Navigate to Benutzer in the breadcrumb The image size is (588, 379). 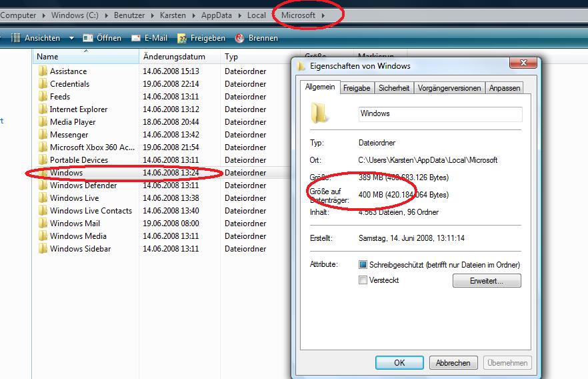point(129,15)
